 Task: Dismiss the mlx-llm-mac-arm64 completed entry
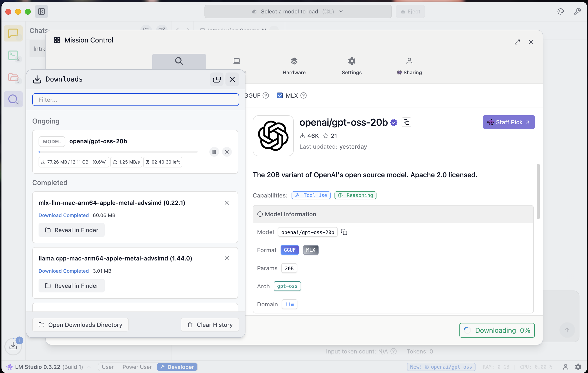coord(227,203)
